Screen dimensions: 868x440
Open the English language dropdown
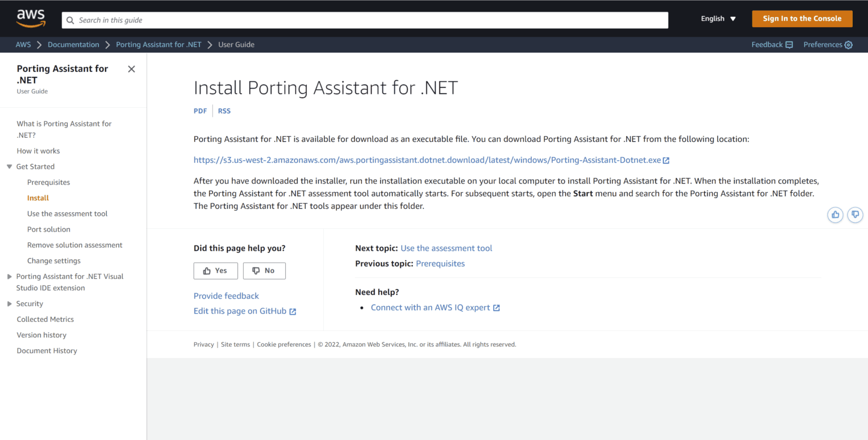(717, 18)
